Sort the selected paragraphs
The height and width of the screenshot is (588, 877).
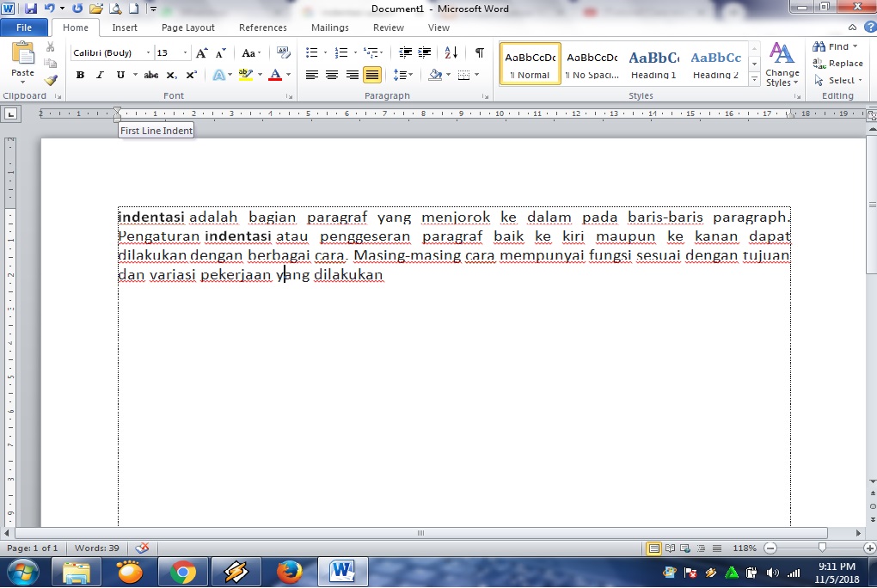(450, 52)
